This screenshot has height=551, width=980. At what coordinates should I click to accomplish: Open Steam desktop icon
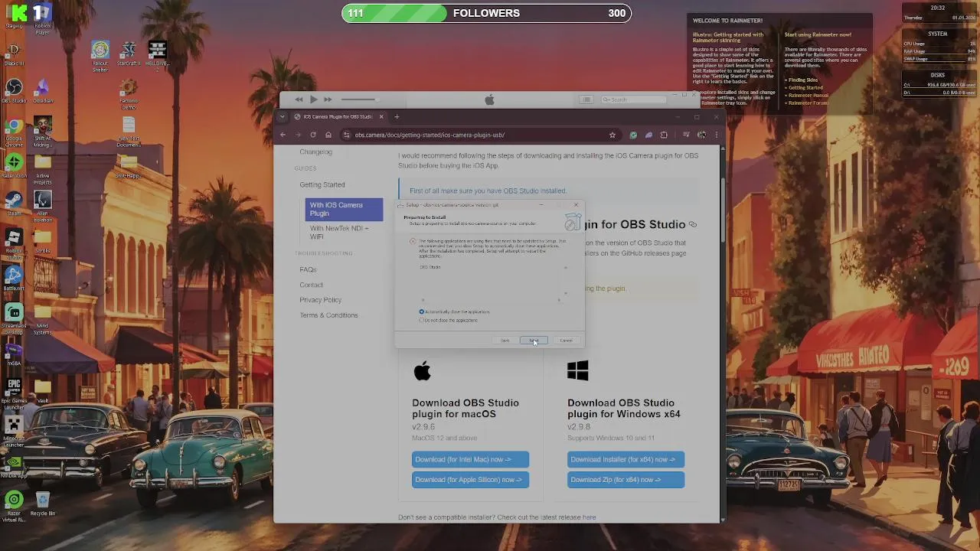(14, 203)
